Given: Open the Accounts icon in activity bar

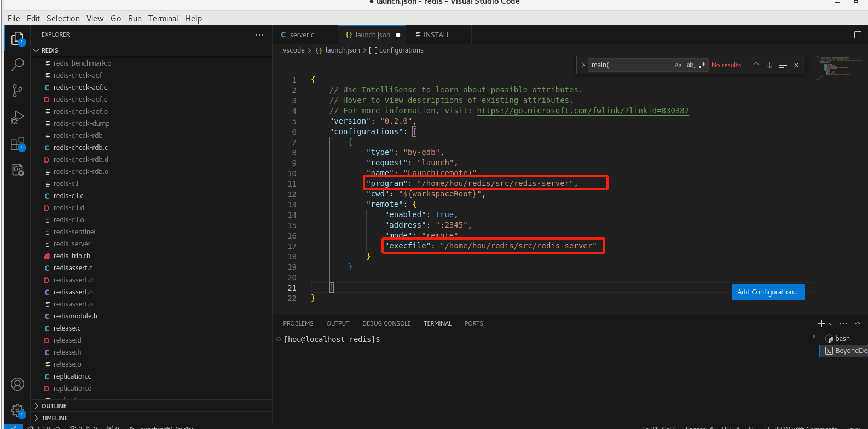Looking at the screenshot, I should (18, 384).
